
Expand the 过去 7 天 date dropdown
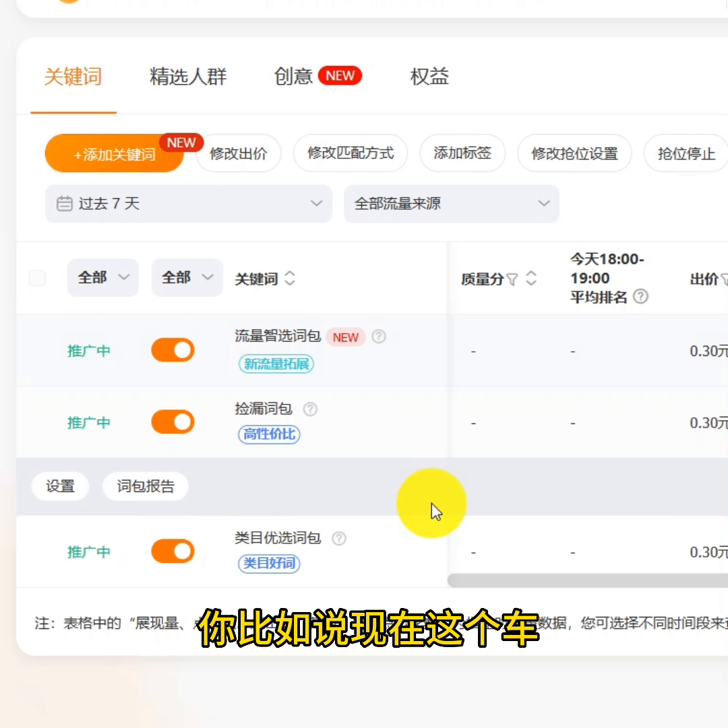(188, 204)
